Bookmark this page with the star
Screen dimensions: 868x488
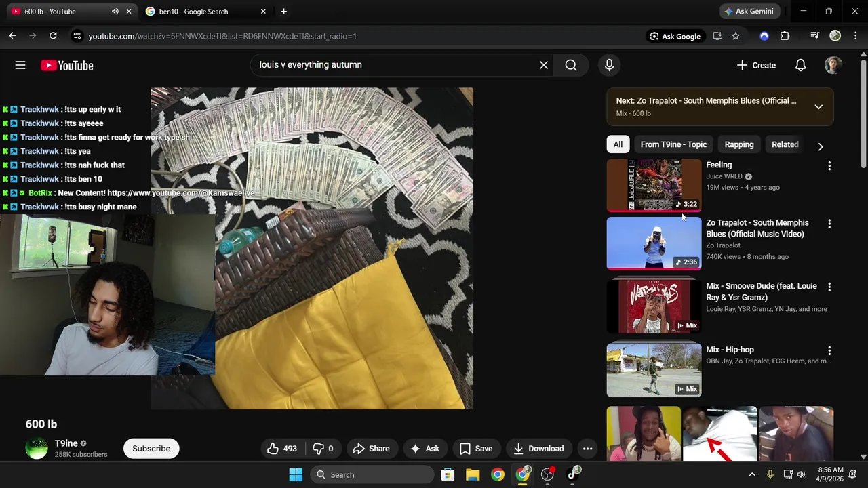click(736, 36)
